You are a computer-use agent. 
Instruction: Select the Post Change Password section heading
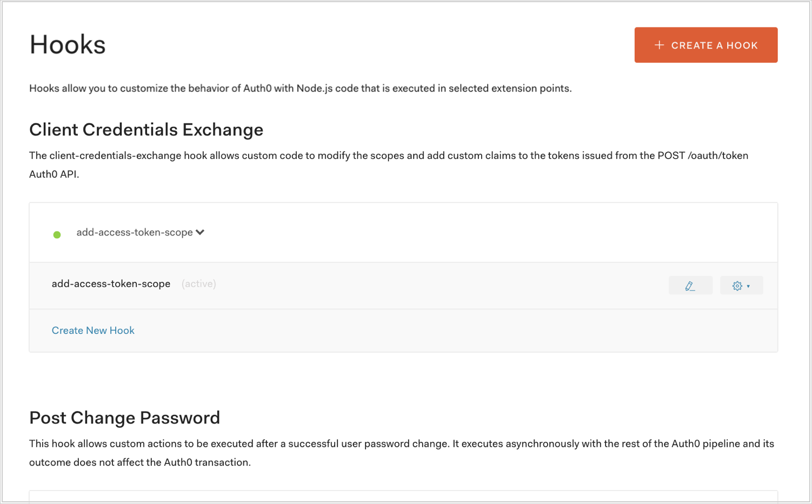coord(125,418)
